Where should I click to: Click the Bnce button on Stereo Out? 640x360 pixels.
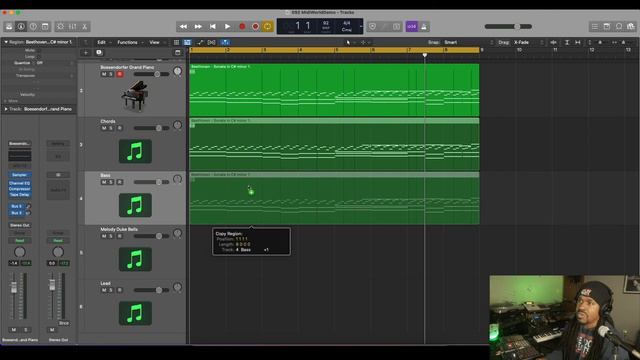click(x=64, y=323)
